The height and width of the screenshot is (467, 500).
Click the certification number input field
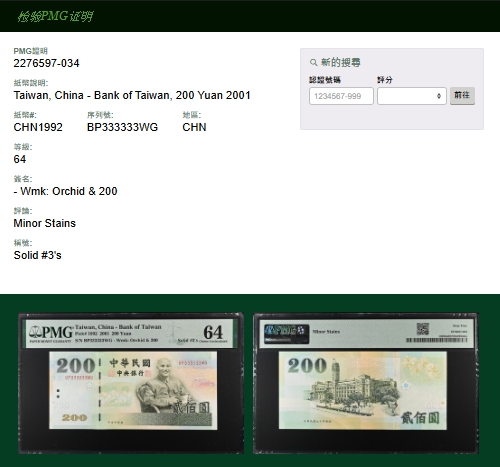(341, 96)
